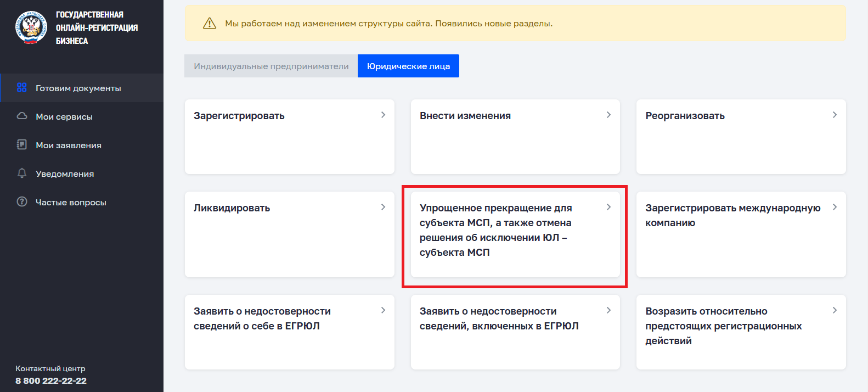868x392 pixels.
Task: Switch to the Индивидуальные предприниматели tab
Action: click(271, 66)
